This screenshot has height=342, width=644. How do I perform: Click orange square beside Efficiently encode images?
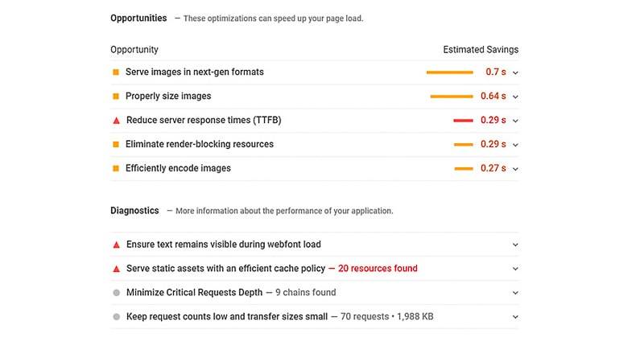pyautogui.click(x=116, y=169)
